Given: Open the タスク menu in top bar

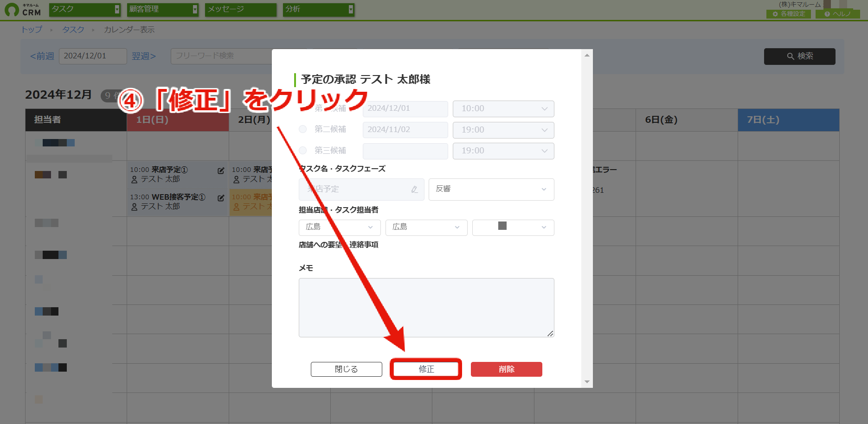Looking at the screenshot, I should tap(85, 9).
